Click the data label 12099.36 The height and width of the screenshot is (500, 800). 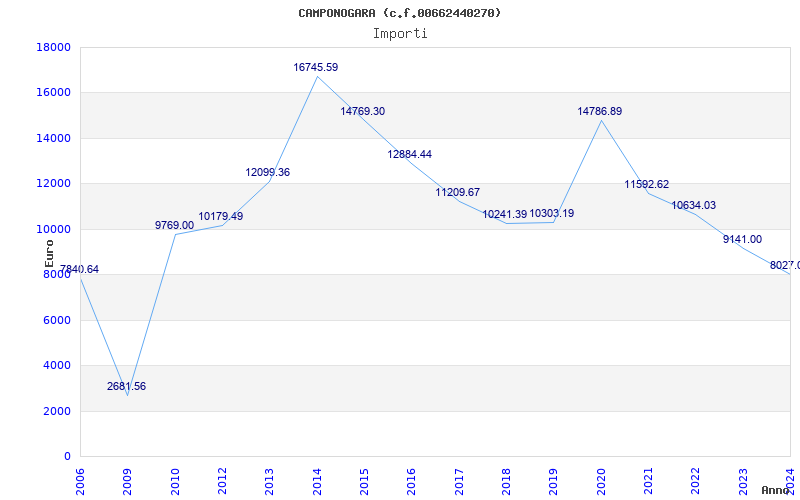(x=267, y=172)
